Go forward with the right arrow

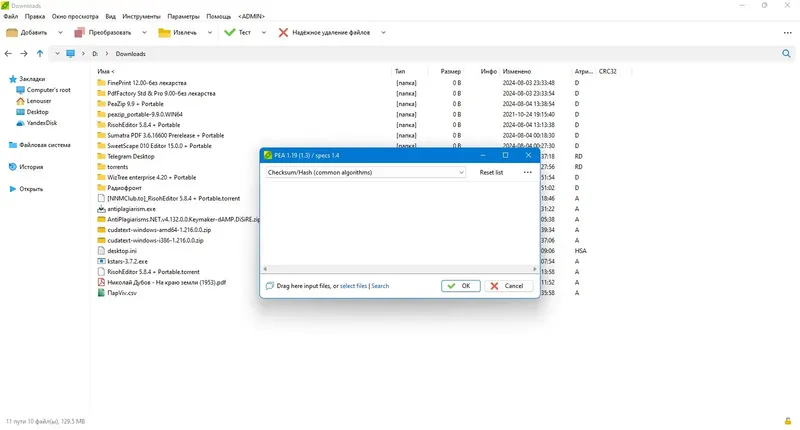[x=24, y=54]
